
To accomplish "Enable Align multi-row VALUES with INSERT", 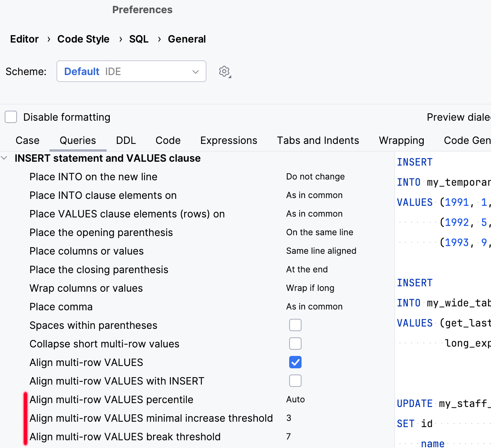I will click(295, 381).
